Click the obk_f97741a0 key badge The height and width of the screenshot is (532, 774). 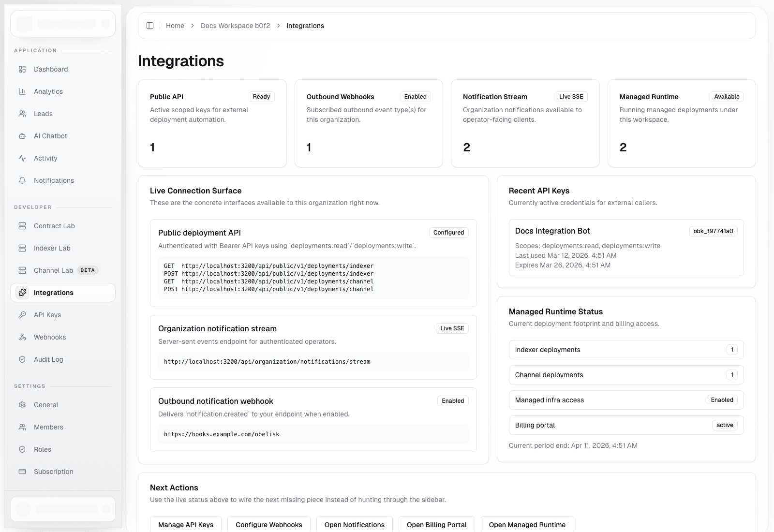point(714,231)
